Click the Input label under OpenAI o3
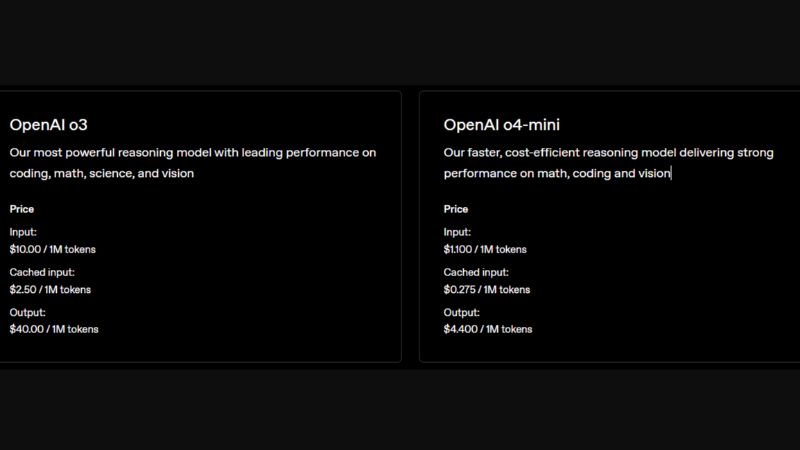Screen dimensions: 800x450 [23, 232]
